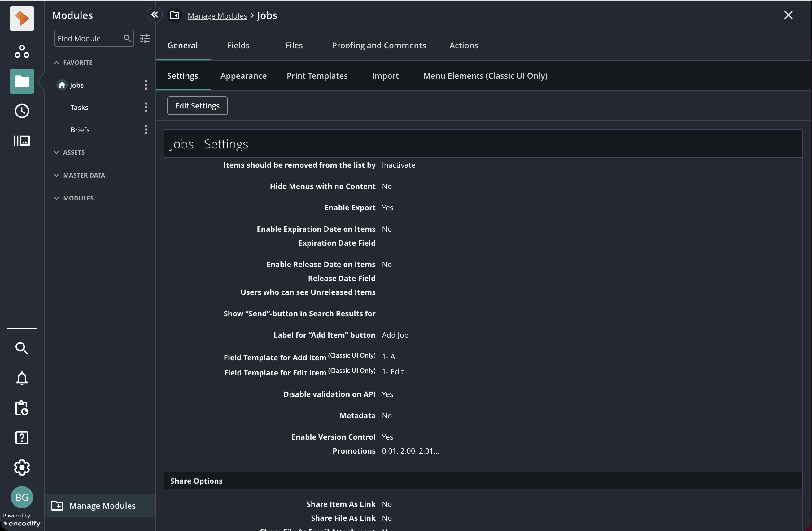This screenshot has height=531, width=812.
Task: Follow the Manage Modules breadcrumb link
Action: pos(217,16)
